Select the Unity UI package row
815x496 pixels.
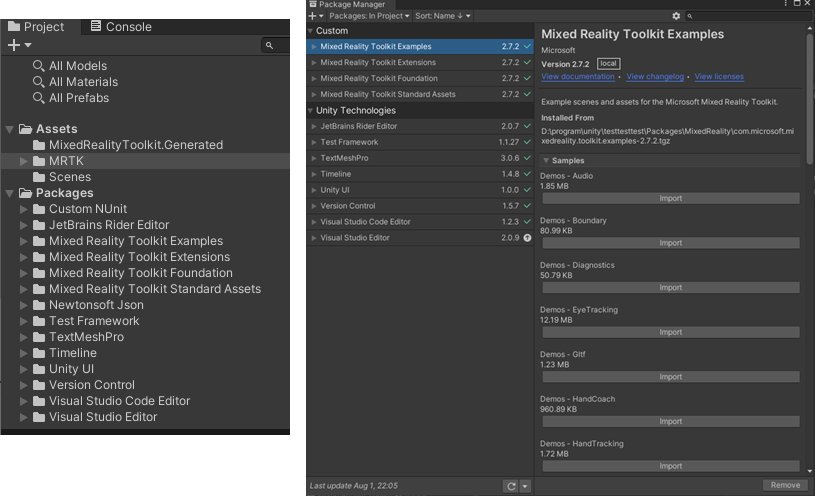click(420, 190)
